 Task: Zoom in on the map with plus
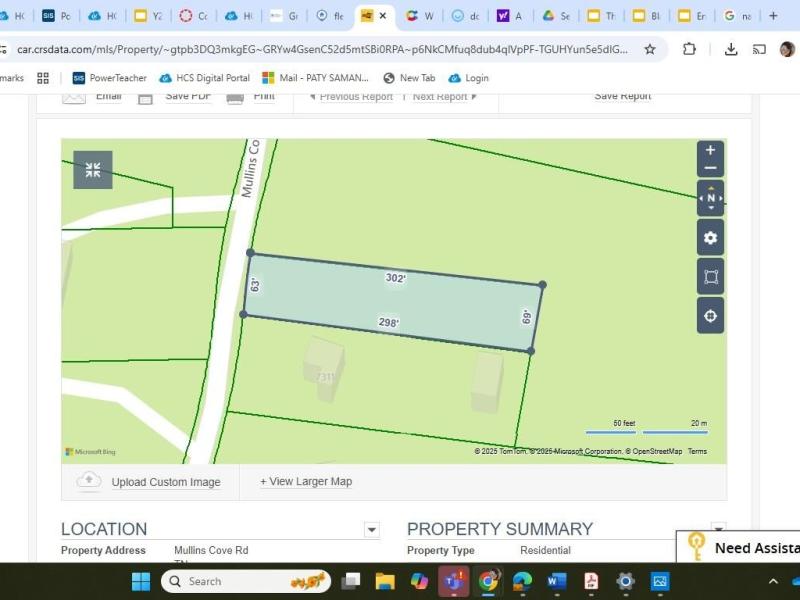[710, 151]
